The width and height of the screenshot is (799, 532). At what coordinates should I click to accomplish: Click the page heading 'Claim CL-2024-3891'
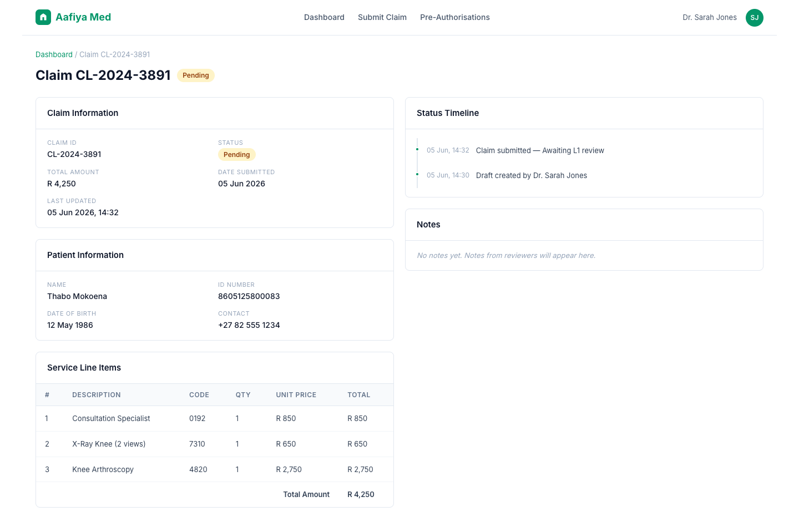(x=103, y=75)
